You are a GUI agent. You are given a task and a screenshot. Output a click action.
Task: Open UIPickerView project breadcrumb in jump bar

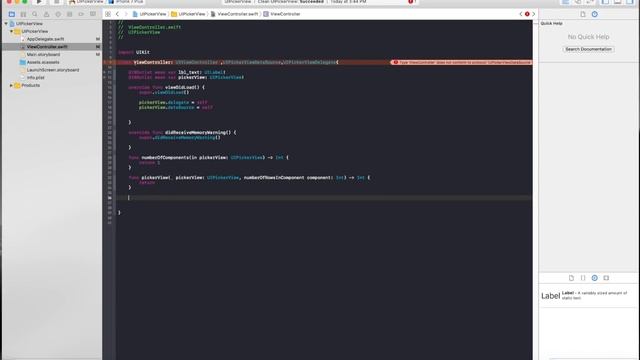pos(149,14)
